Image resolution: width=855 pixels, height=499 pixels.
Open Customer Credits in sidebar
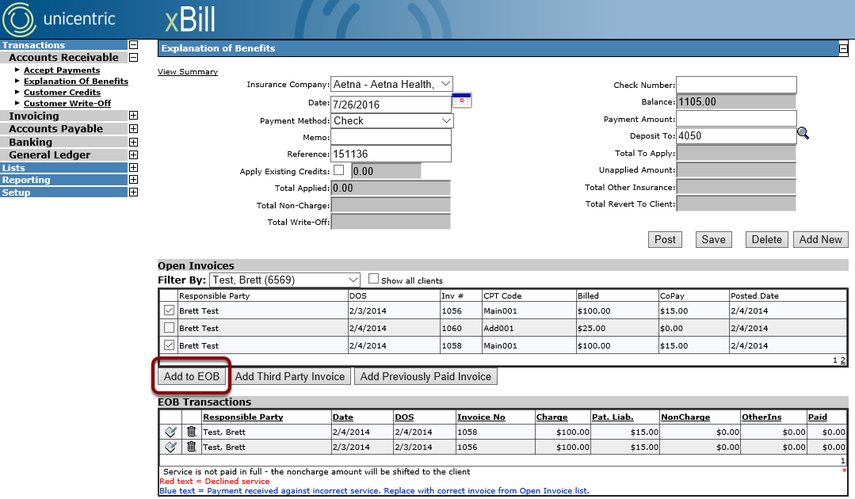point(62,92)
